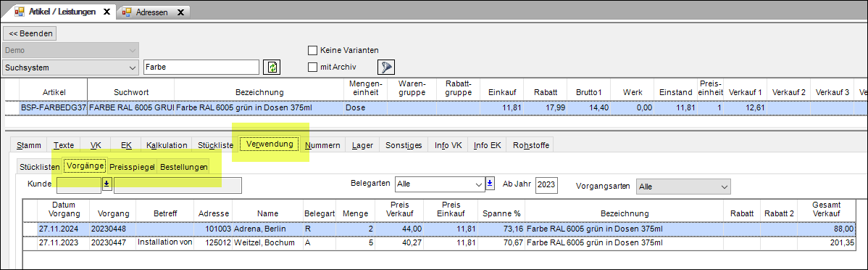The height and width of the screenshot is (270, 868).
Task: Enable the mit Archiv checkbox
Action: 312,67
